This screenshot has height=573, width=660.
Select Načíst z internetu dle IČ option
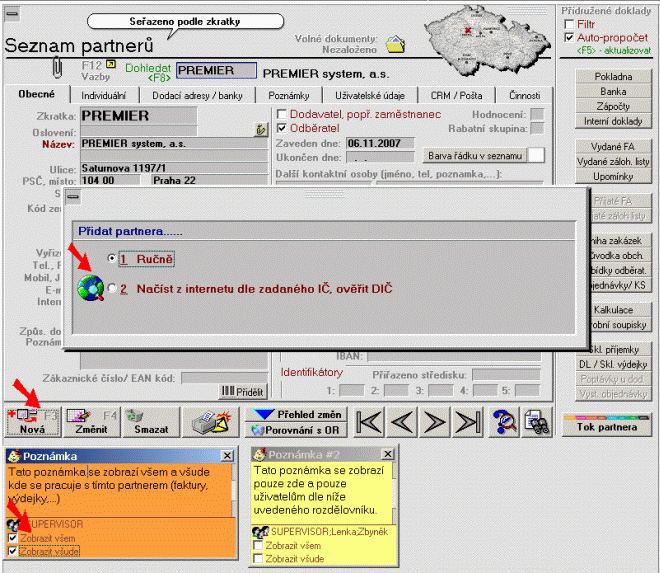coord(112,288)
